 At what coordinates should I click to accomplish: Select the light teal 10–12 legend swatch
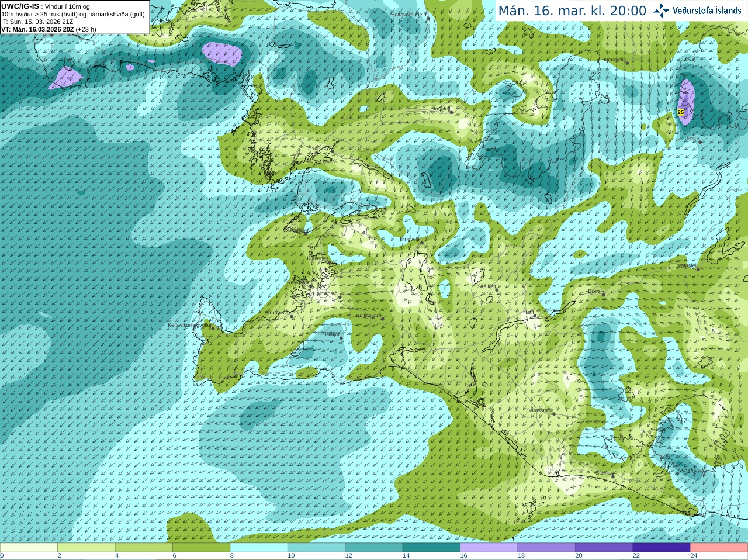click(317, 548)
